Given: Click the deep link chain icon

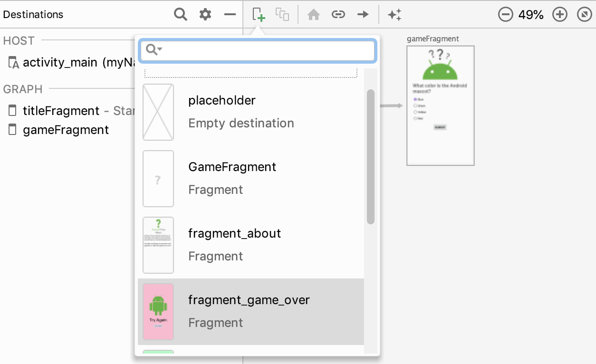Looking at the screenshot, I should 338,15.
